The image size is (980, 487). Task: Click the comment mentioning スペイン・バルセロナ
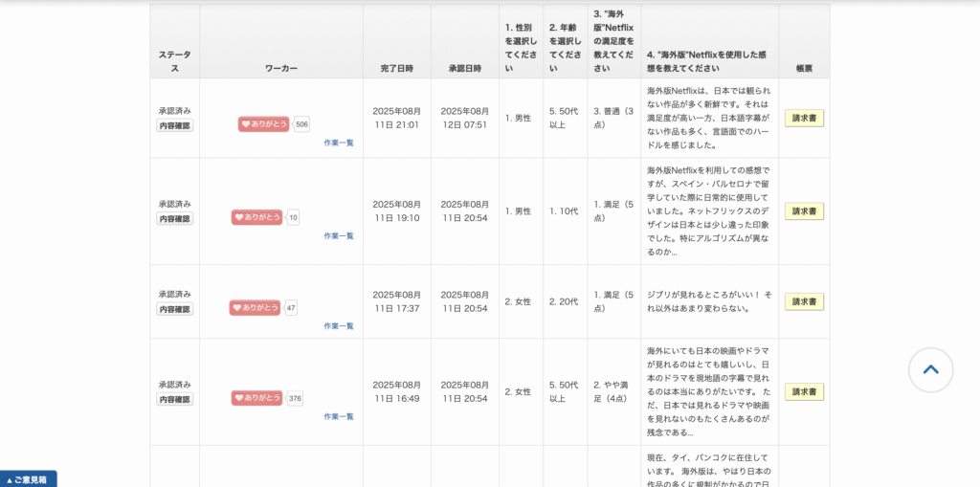(x=709, y=211)
